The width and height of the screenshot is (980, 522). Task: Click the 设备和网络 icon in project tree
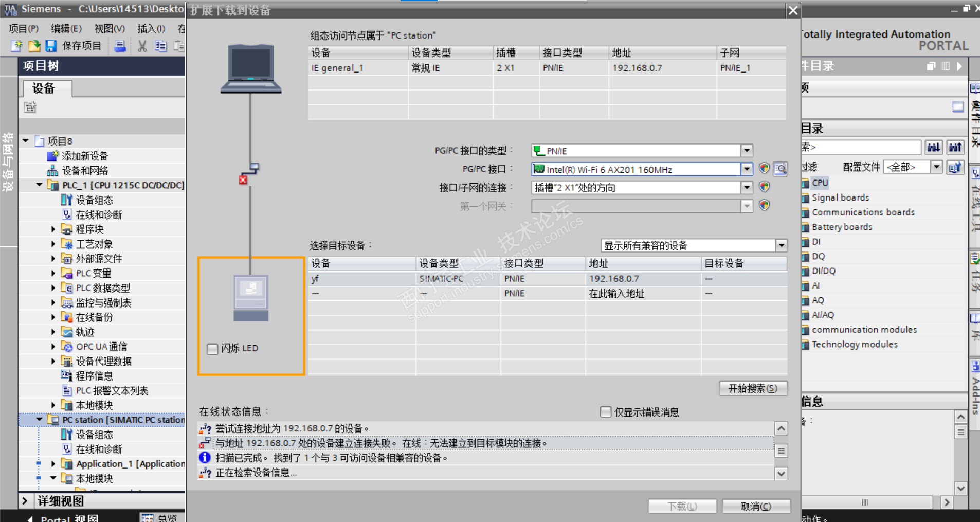pyautogui.click(x=53, y=170)
